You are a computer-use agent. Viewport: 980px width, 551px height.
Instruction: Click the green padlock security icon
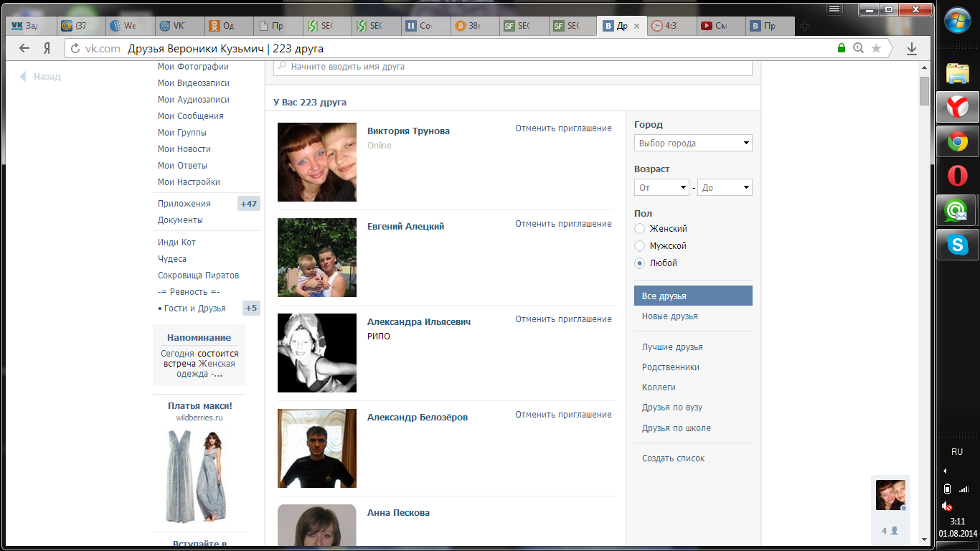pyautogui.click(x=842, y=48)
